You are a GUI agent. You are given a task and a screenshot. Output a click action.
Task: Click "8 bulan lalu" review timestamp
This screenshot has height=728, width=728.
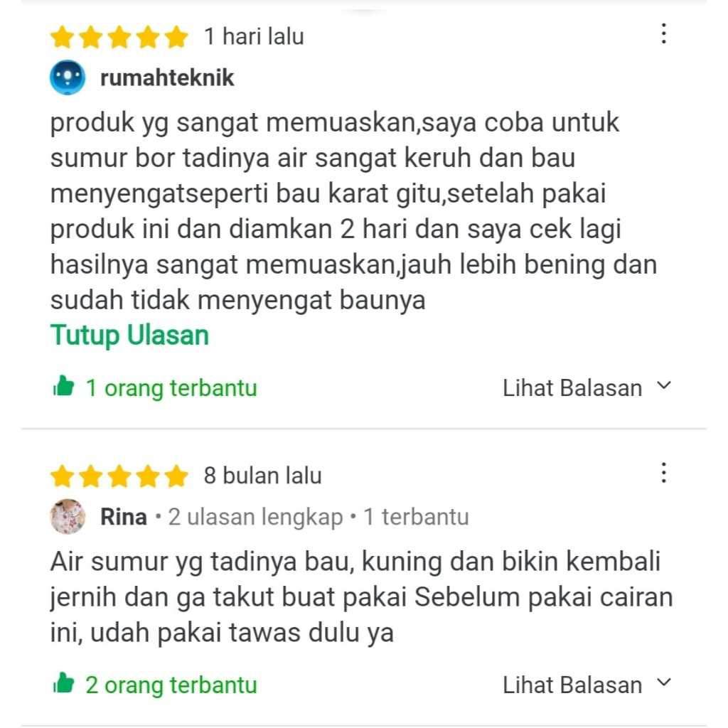pos(263,476)
